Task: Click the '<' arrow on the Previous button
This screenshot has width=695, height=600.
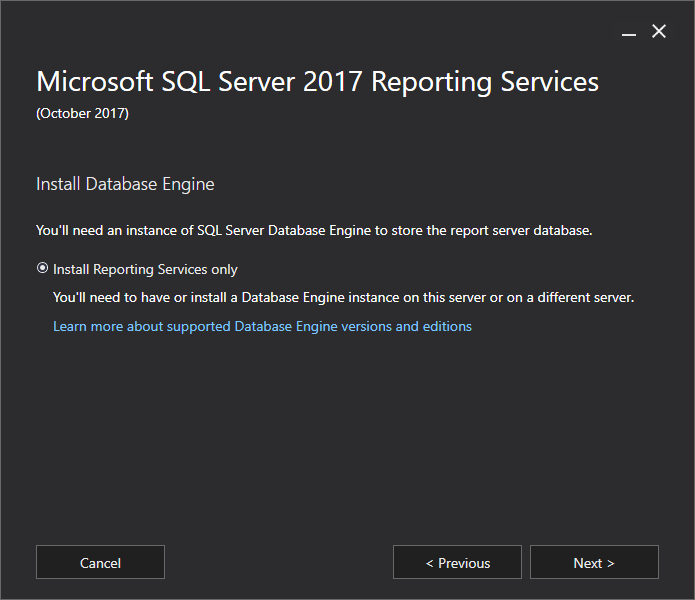Action: click(430, 563)
